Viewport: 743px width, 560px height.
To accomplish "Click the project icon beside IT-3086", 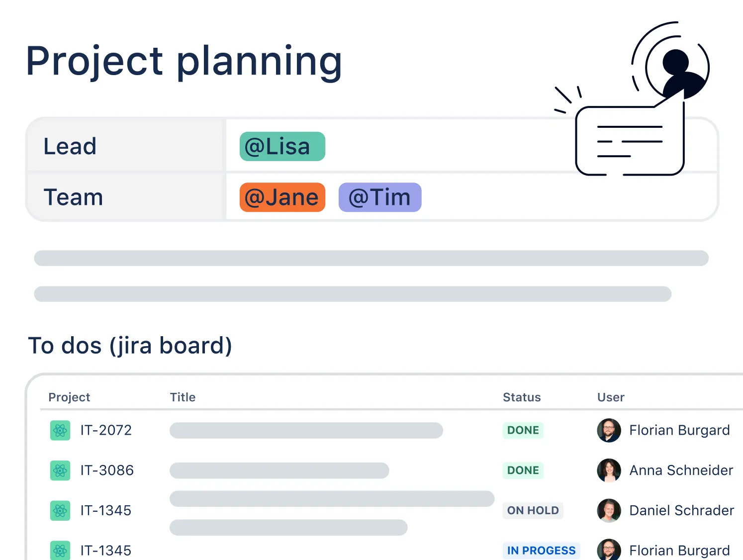I will click(x=60, y=470).
